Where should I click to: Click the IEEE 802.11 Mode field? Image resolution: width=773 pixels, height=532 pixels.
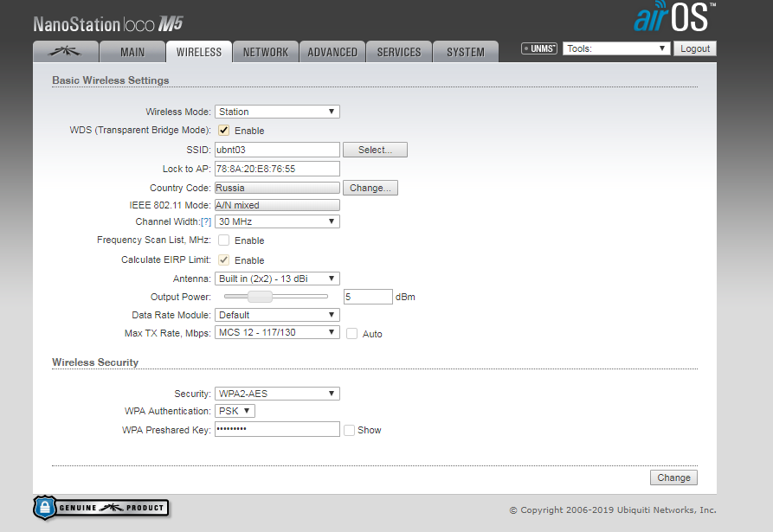277,205
